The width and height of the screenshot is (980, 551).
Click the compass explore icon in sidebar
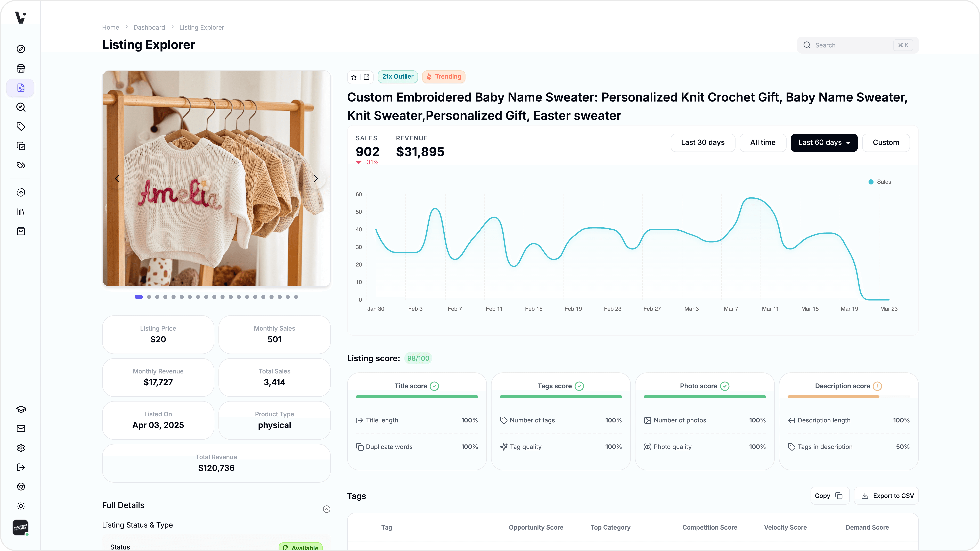click(21, 49)
